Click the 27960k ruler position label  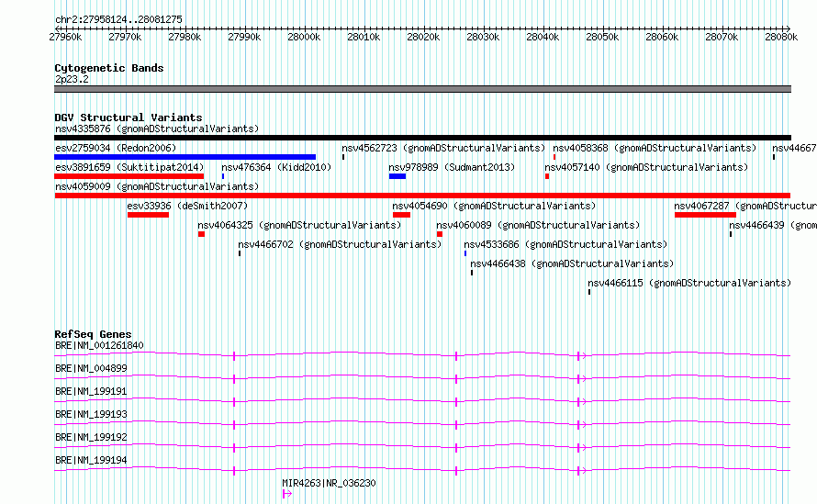tap(65, 37)
